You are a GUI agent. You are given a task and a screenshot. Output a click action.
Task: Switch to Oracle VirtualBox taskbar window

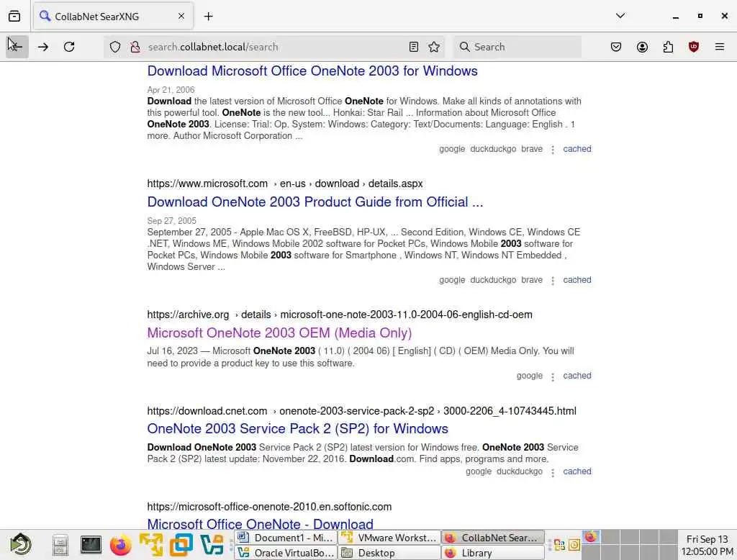pyautogui.click(x=286, y=553)
